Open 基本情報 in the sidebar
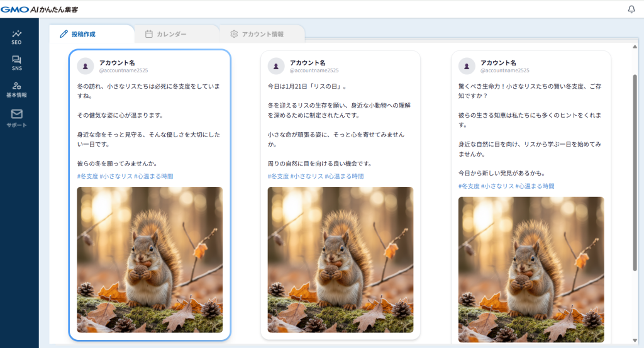 (17, 89)
